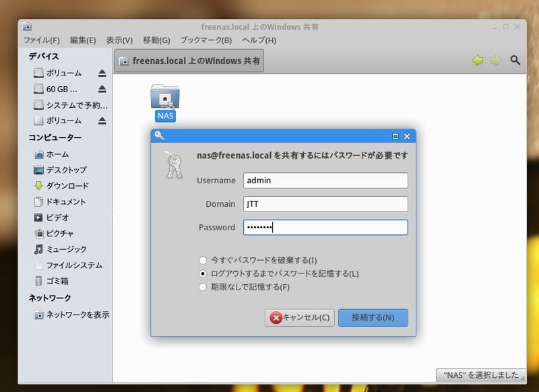This screenshot has height=392, width=539.
Task: Click キャンセル(C) button
Action: [x=300, y=317]
